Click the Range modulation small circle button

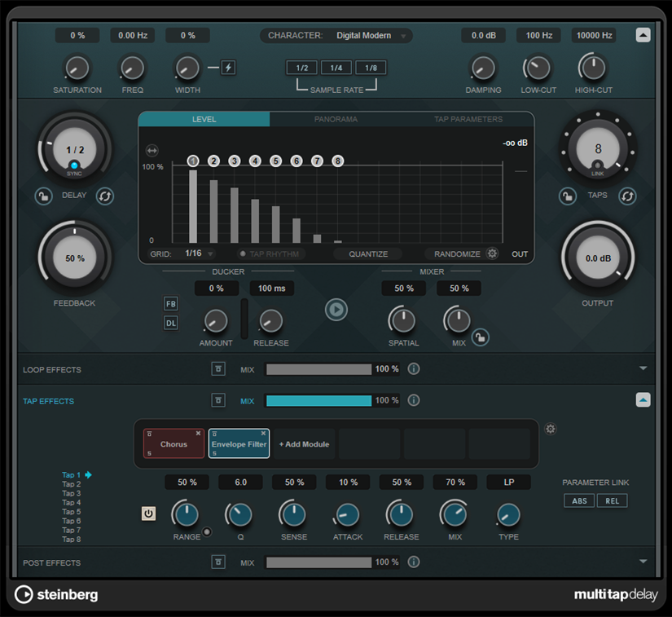click(x=207, y=532)
